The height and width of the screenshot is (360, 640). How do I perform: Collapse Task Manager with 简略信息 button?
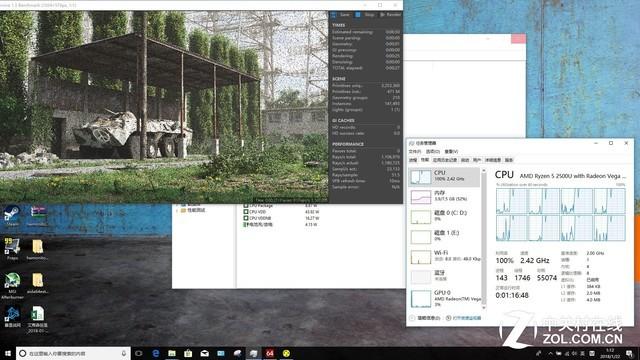point(425,318)
